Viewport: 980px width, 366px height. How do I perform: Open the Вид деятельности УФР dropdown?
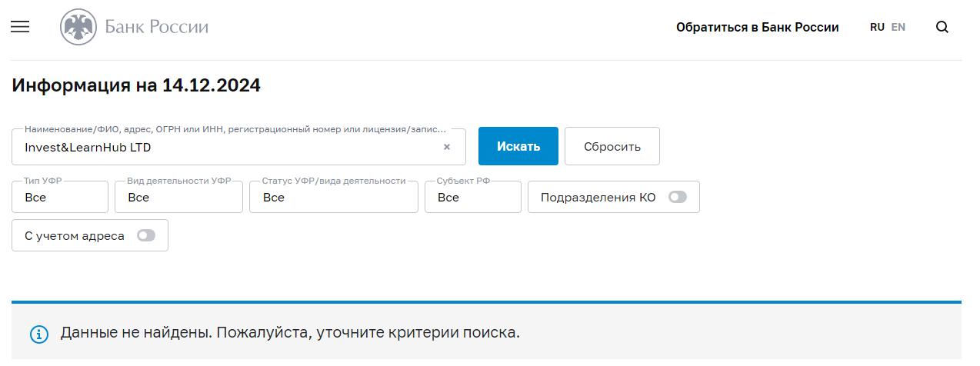[x=178, y=197]
